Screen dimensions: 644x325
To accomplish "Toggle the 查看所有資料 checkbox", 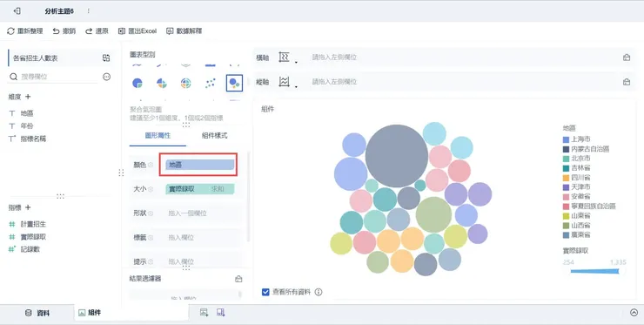I will pyautogui.click(x=265, y=292).
